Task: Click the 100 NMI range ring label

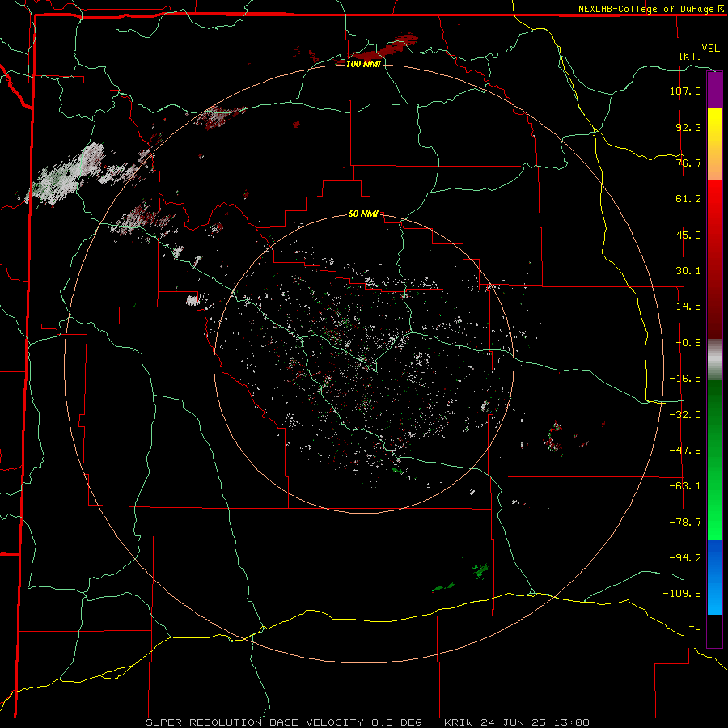Action: [363, 64]
